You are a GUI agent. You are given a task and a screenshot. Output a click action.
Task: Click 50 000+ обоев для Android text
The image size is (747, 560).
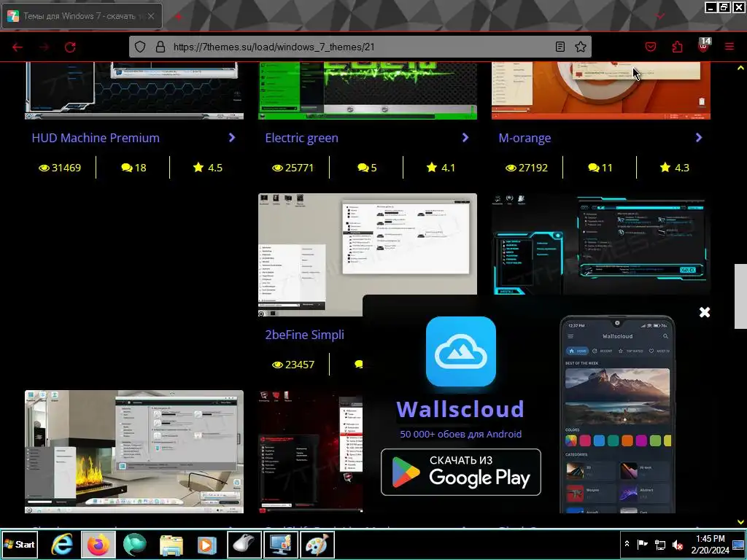[x=461, y=435]
